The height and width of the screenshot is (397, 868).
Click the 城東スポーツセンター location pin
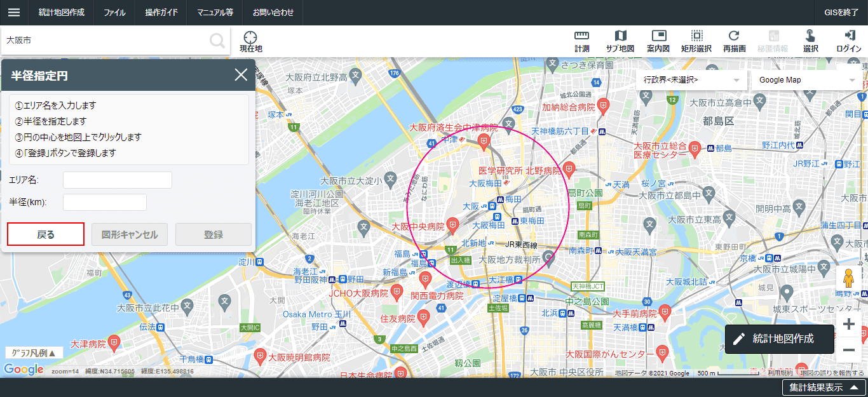click(787, 293)
